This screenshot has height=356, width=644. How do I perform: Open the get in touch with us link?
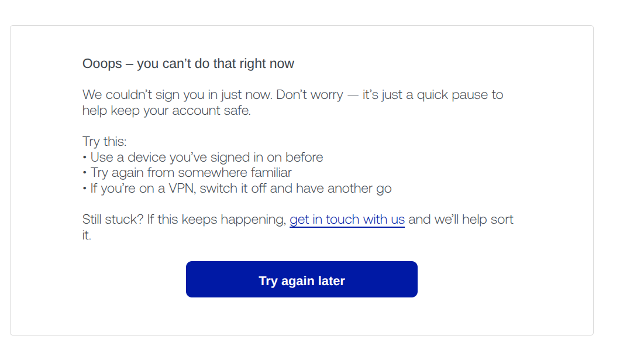click(x=347, y=219)
